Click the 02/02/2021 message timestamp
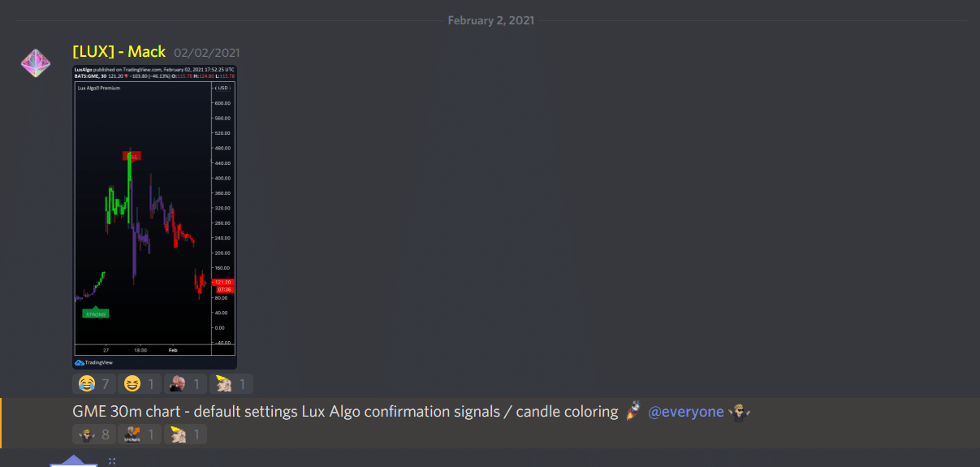The image size is (980, 467). [206, 53]
